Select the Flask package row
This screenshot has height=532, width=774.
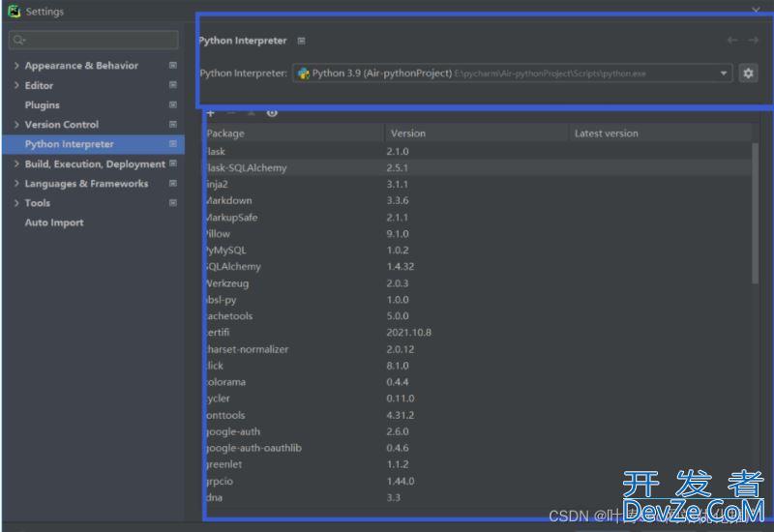(x=478, y=152)
